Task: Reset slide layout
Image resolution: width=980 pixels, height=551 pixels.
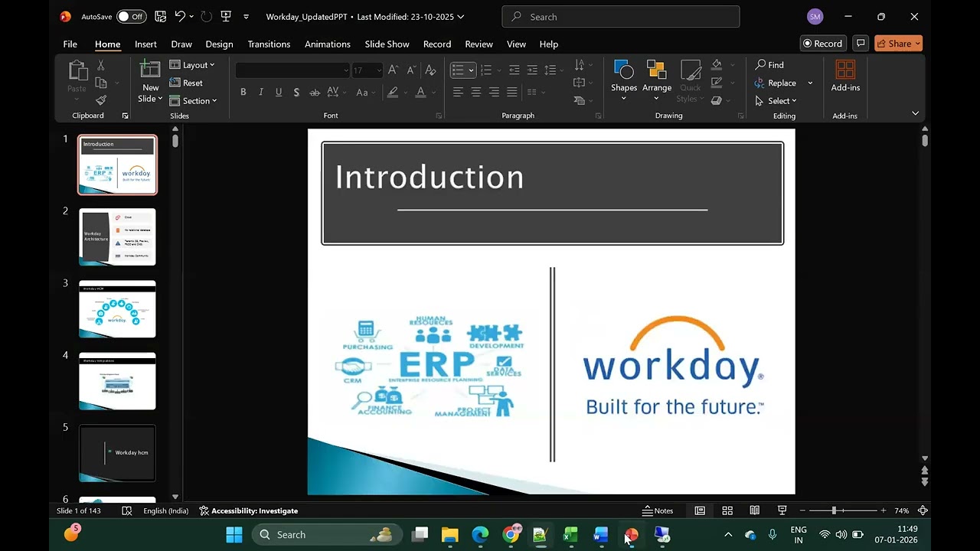Action: [186, 83]
